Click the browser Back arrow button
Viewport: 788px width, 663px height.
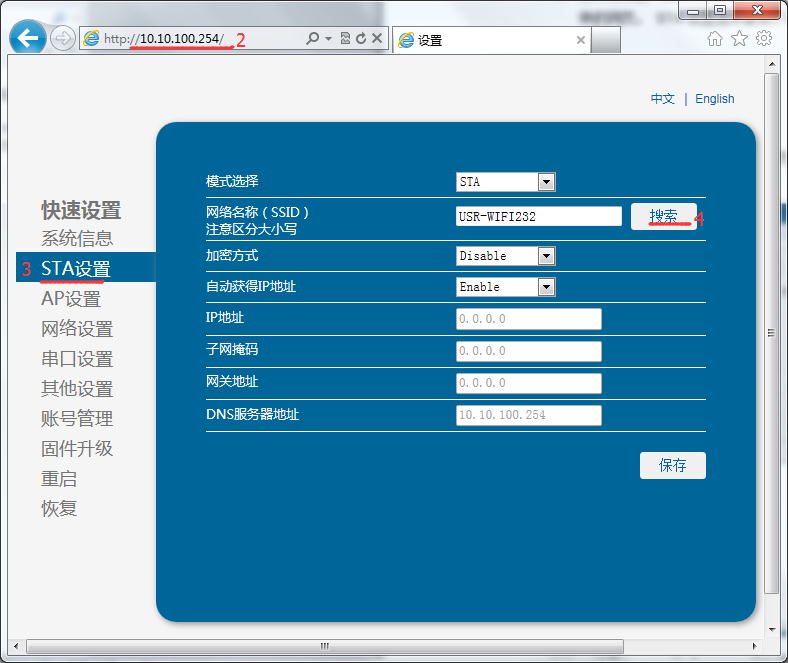(28, 39)
